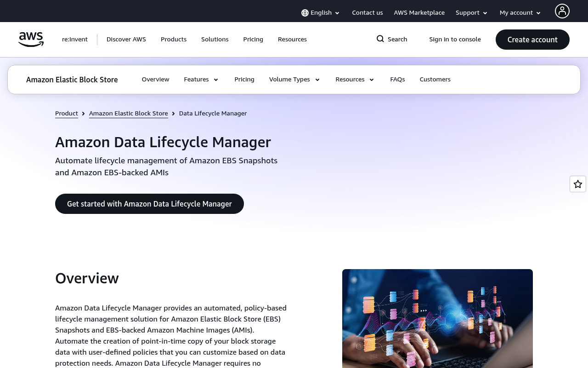588x368 pixels.
Task: Click the AWS logo
Action: (x=31, y=40)
